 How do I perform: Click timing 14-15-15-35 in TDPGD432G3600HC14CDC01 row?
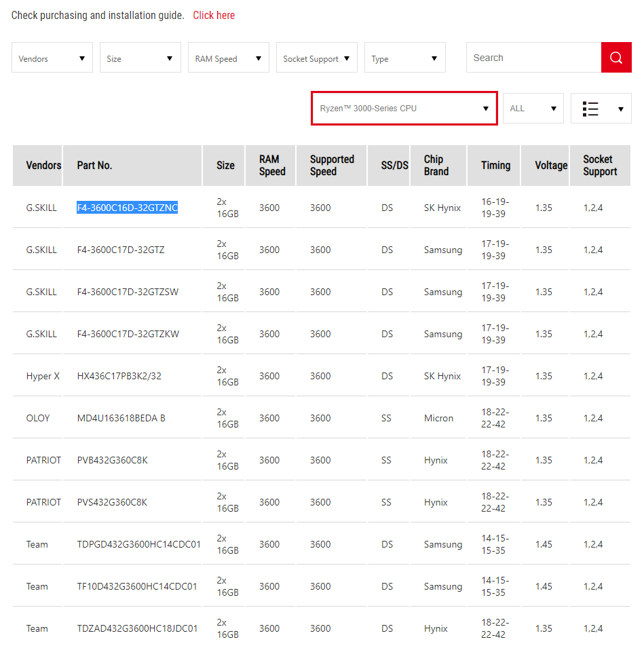[495, 544]
